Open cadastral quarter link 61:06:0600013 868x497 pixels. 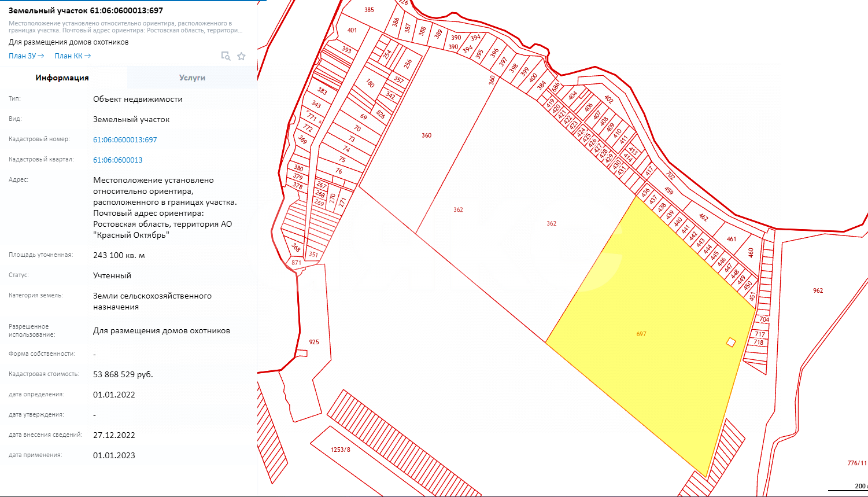click(x=117, y=160)
